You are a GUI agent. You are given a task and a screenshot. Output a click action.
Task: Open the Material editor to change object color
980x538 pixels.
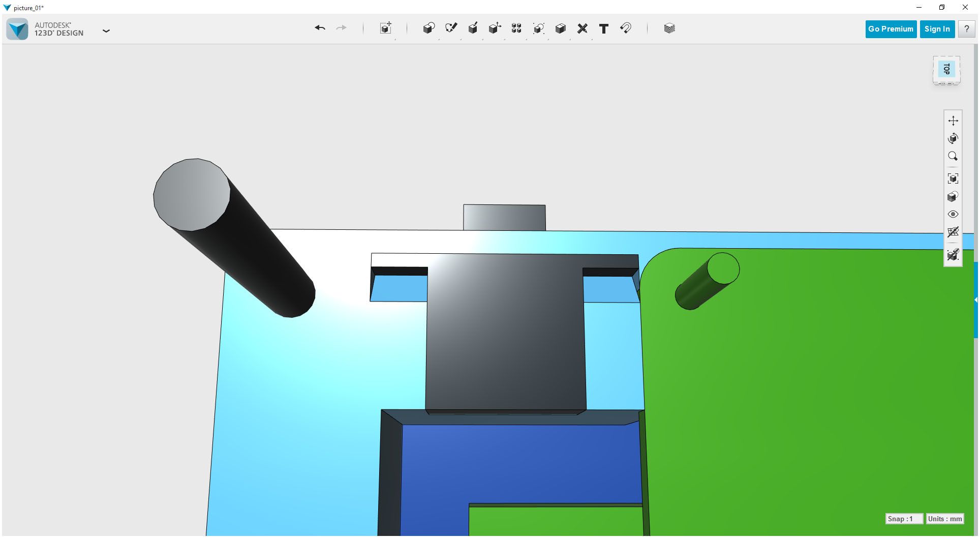tap(669, 28)
